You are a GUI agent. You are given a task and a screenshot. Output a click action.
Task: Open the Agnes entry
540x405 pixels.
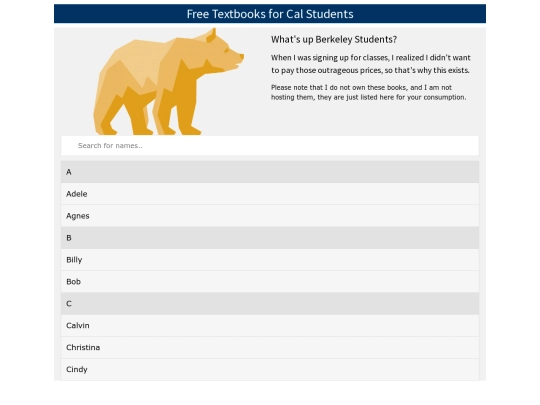(x=270, y=216)
